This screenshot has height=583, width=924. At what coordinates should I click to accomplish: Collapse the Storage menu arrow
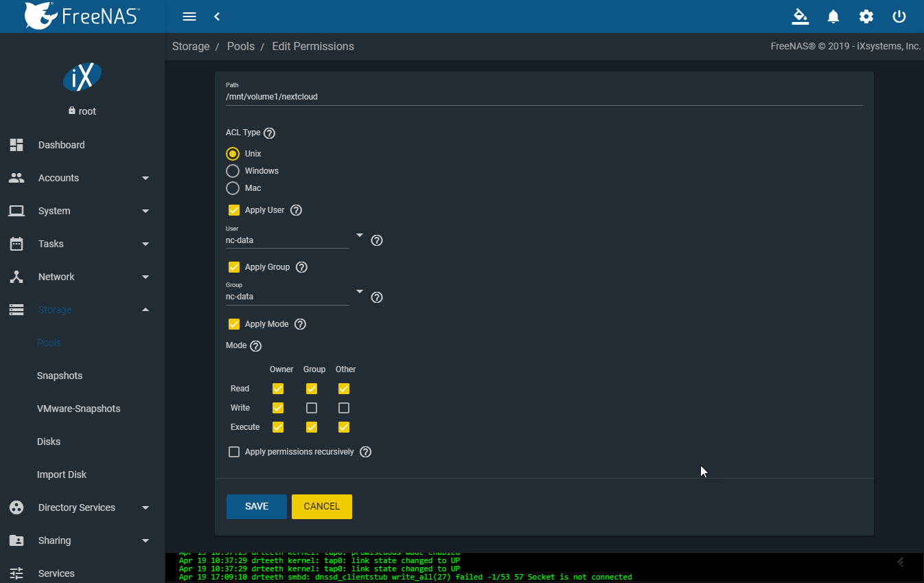(x=146, y=310)
